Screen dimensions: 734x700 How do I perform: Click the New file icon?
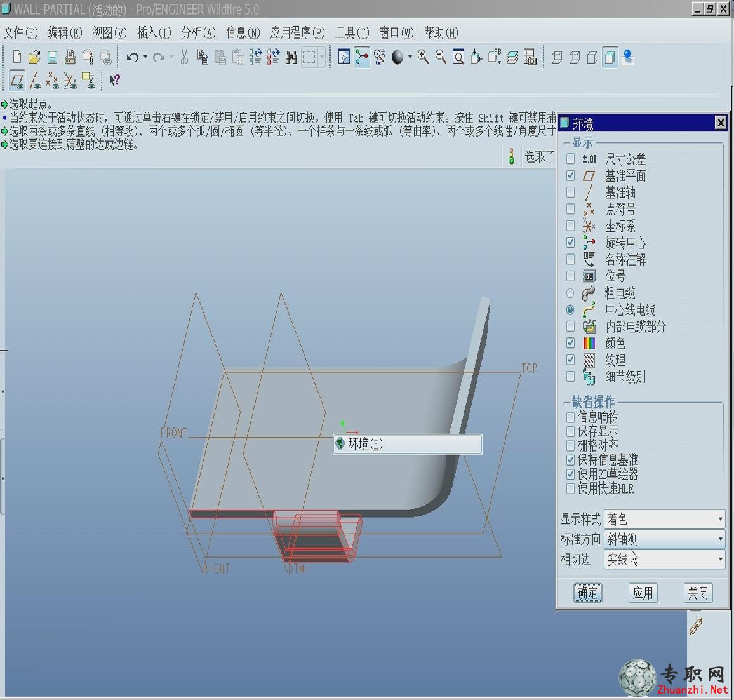point(17,57)
